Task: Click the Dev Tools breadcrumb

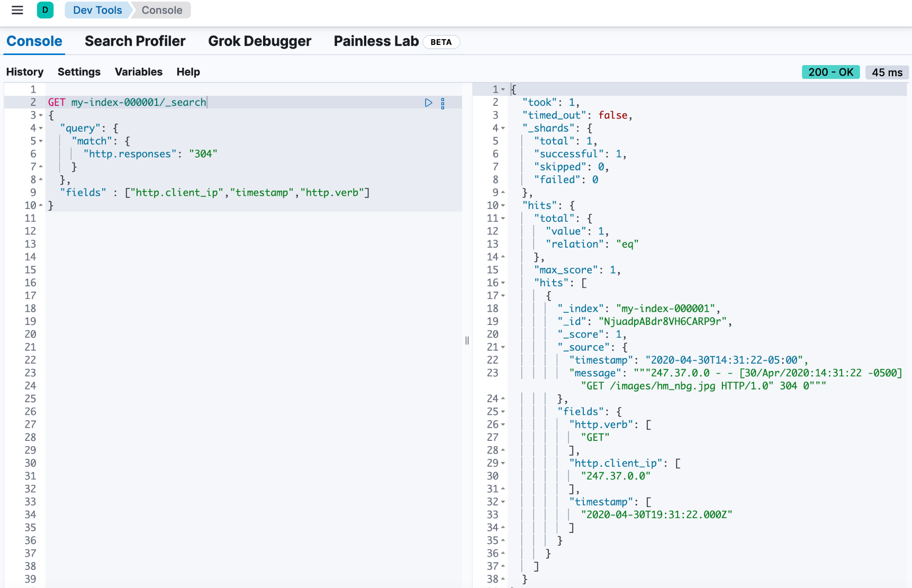Action: 97,10
